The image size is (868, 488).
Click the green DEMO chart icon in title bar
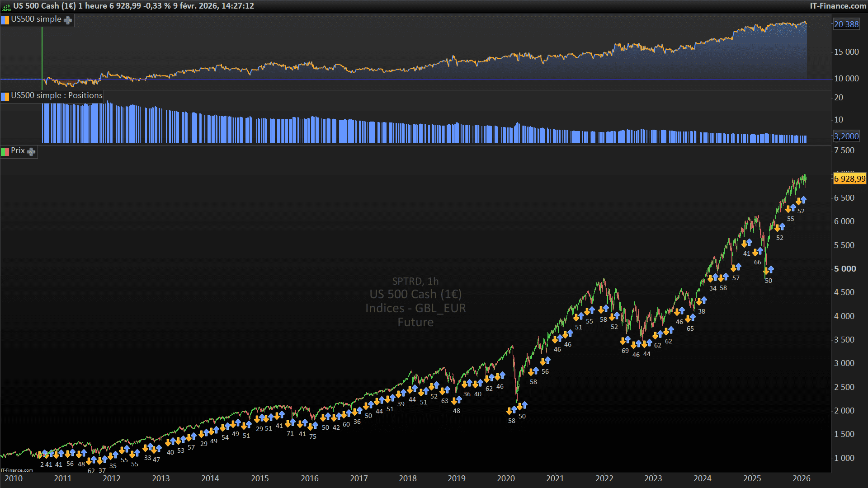(x=6, y=6)
